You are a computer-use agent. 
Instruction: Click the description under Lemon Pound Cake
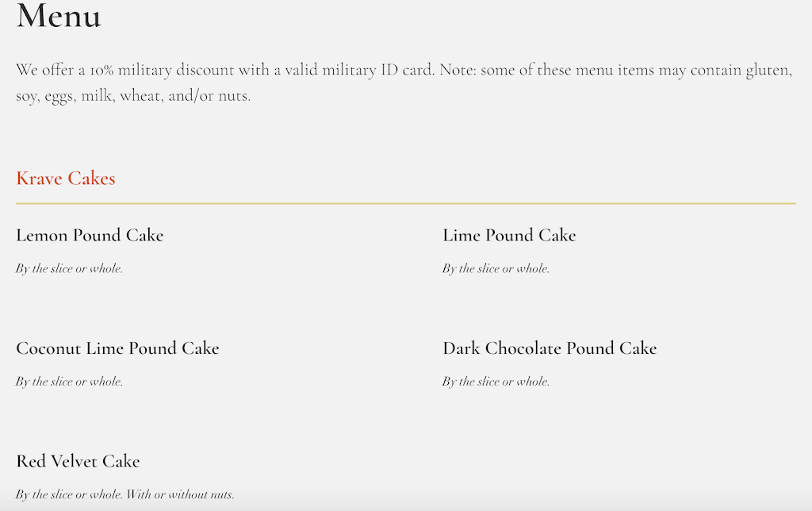pos(69,269)
